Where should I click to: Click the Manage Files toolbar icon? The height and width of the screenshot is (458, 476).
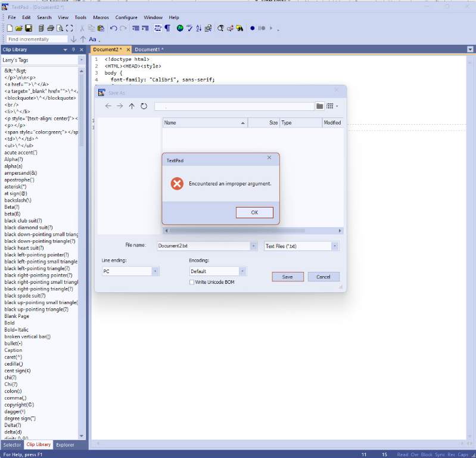41,28
